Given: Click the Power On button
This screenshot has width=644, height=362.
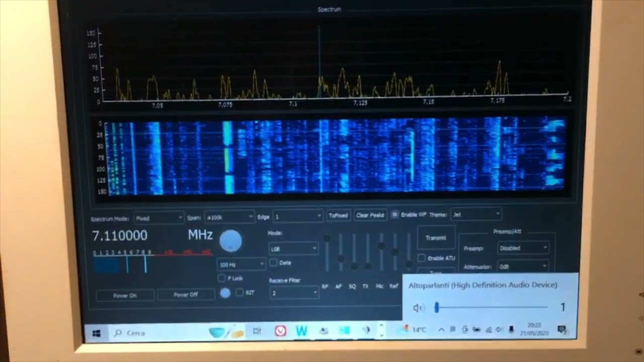Looking at the screenshot, I should tap(125, 295).
